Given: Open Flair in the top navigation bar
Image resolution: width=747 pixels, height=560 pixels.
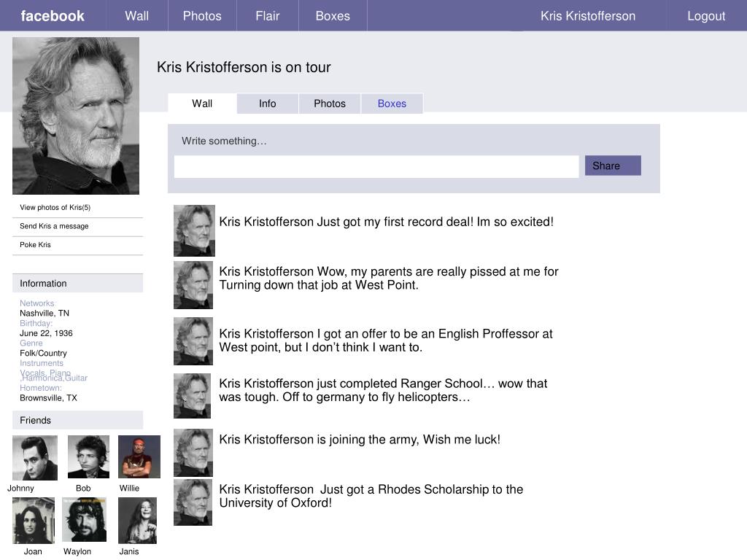Looking at the screenshot, I should click(267, 16).
